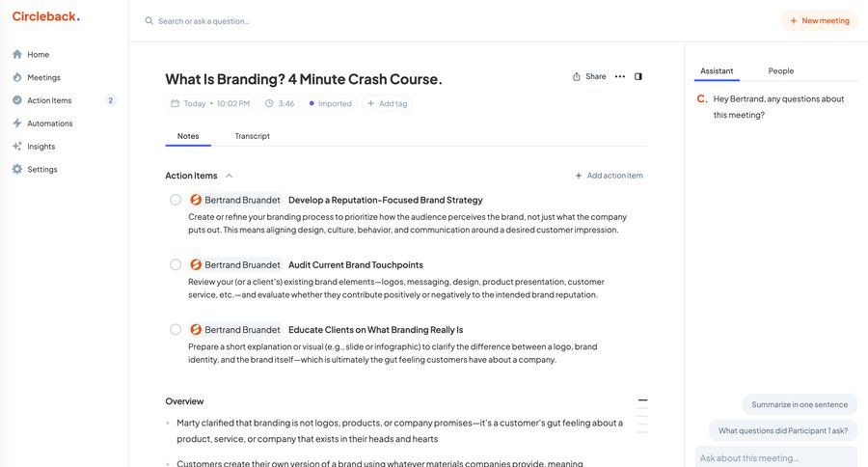Open Insights sparkle icon

point(17,147)
